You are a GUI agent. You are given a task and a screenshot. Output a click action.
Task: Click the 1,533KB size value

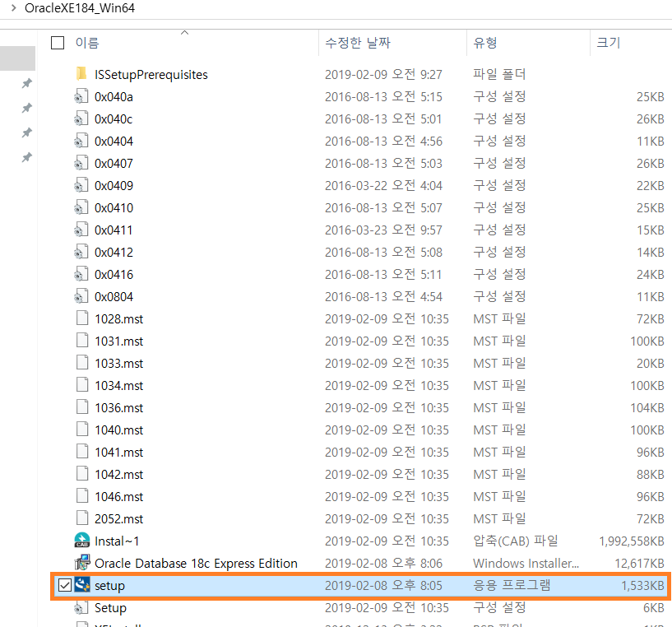pyautogui.click(x=643, y=586)
